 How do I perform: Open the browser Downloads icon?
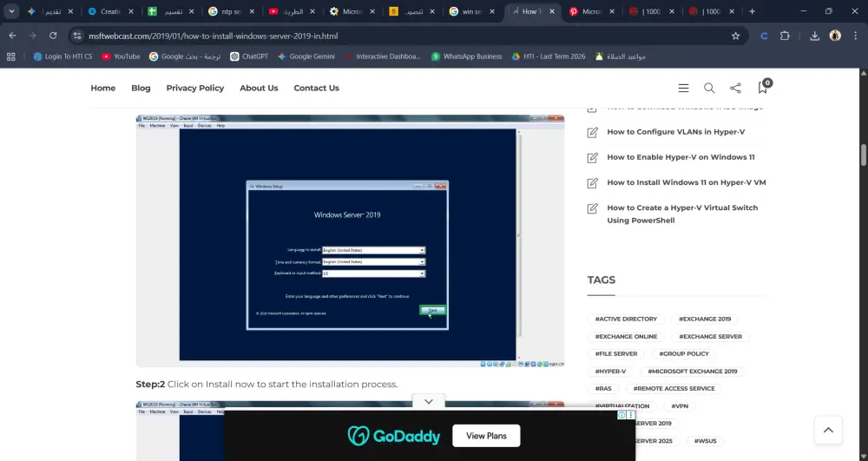click(x=814, y=36)
